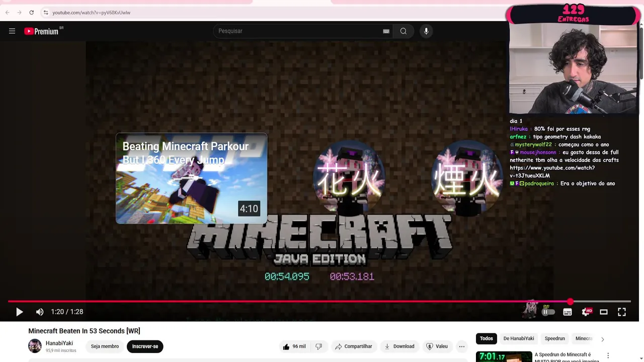This screenshot has height=362, width=644.
Task: Select the De HanabiYaki filter chip
Action: [519, 338]
